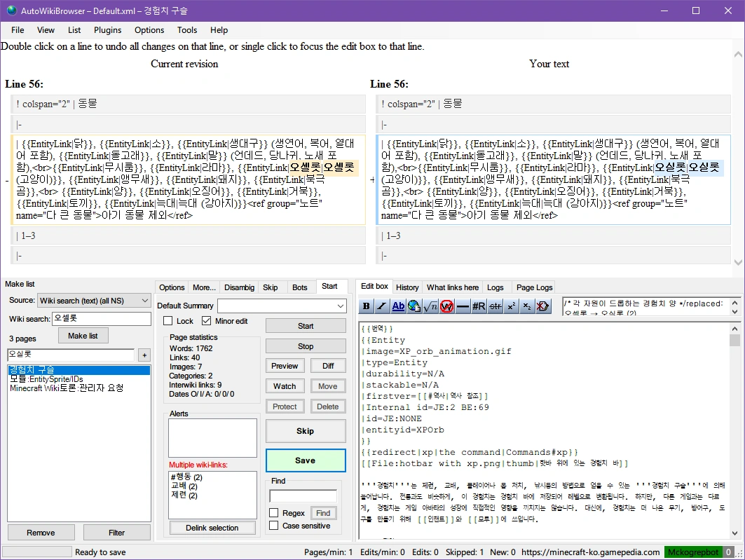Click the plus button beside list entry box
Screen dimensions: 745x560
(x=144, y=355)
